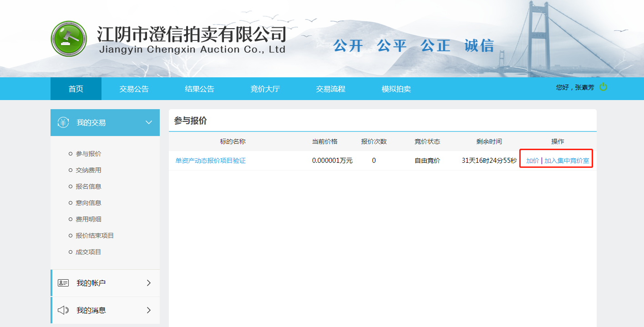This screenshot has height=327, width=644.
Task: Click the 加入集中竞价室 link
Action: [x=567, y=161]
